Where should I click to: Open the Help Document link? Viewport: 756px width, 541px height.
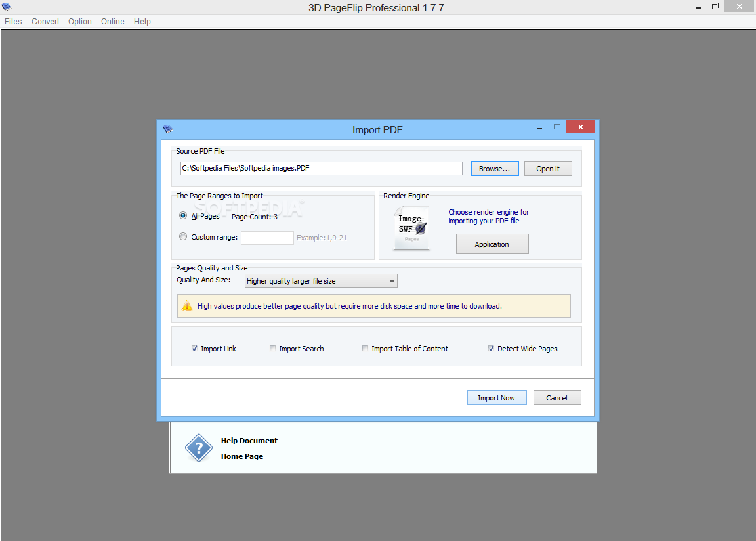249,441
